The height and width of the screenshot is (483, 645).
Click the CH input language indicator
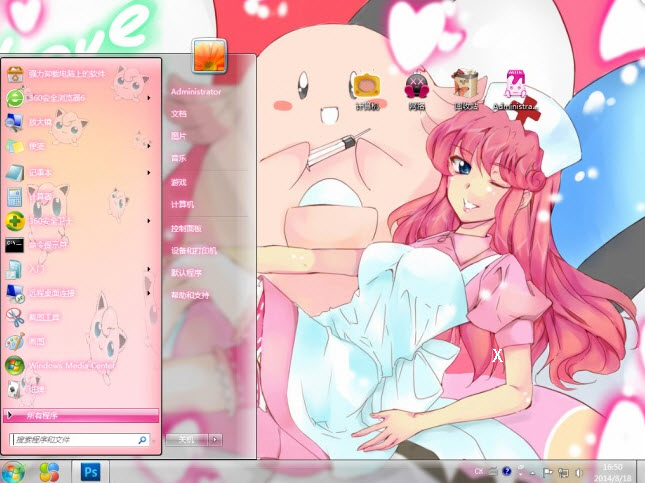[x=479, y=471]
